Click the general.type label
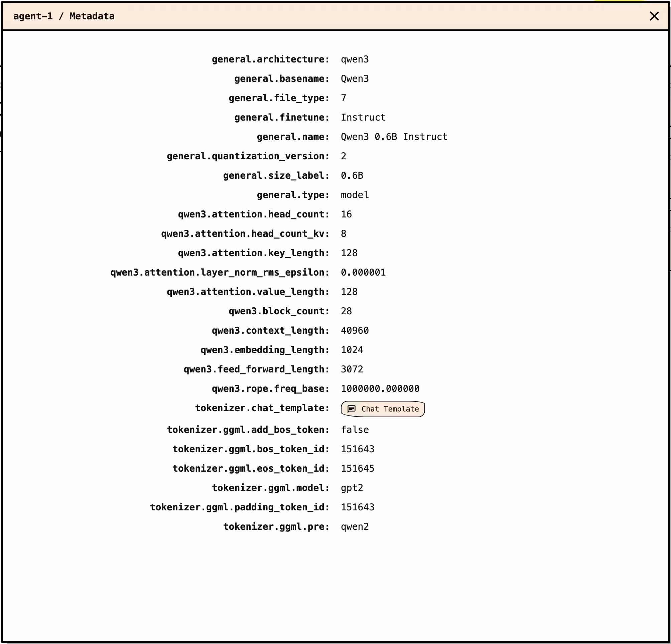This screenshot has width=671, height=644. tap(293, 195)
